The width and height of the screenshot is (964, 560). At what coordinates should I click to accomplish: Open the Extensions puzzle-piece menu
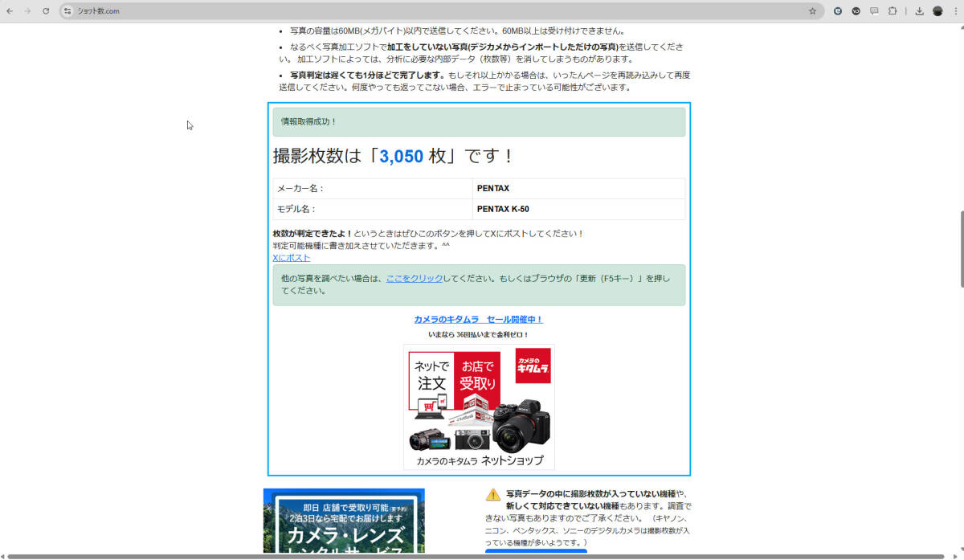pyautogui.click(x=892, y=11)
